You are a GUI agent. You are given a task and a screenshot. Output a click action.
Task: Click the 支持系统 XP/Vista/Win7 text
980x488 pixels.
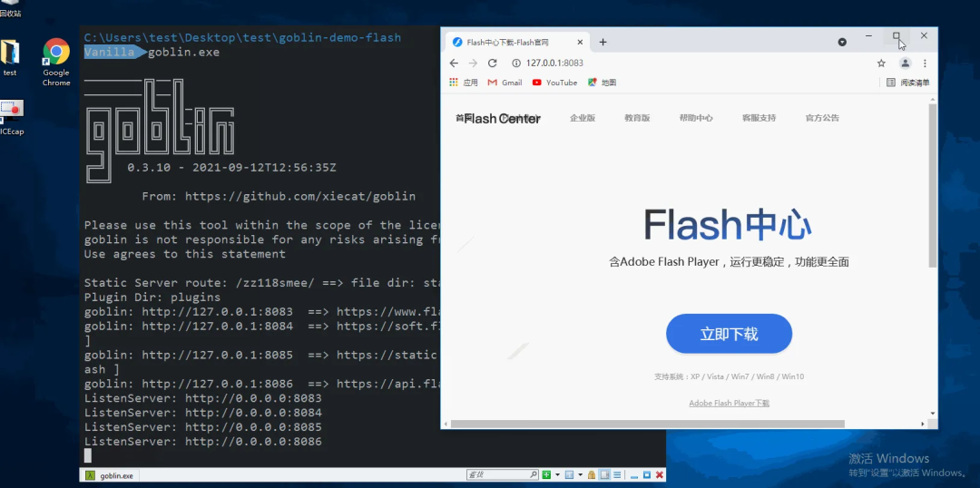click(x=729, y=376)
